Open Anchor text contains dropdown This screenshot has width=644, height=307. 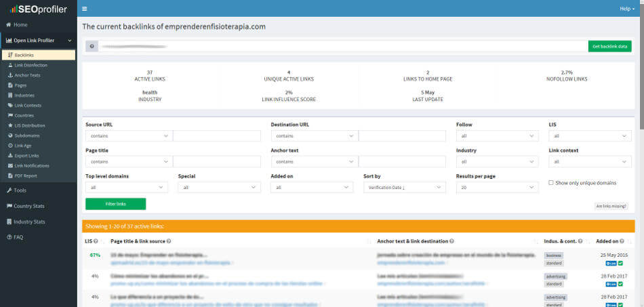coord(314,162)
